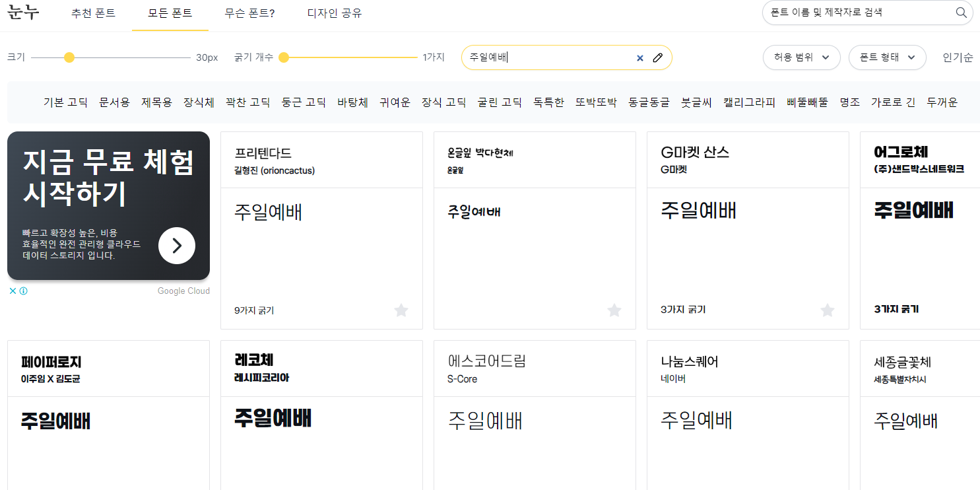The width and height of the screenshot is (980, 490).
Task: Filter by 삐뚤빼뚤 tag
Action: pyautogui.click(x=807, y=102)
